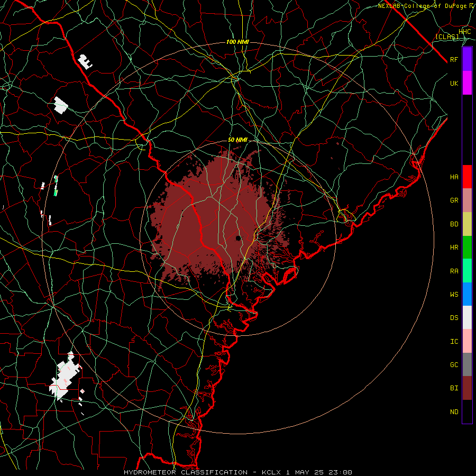Click the UK legend label

point(454,83)
